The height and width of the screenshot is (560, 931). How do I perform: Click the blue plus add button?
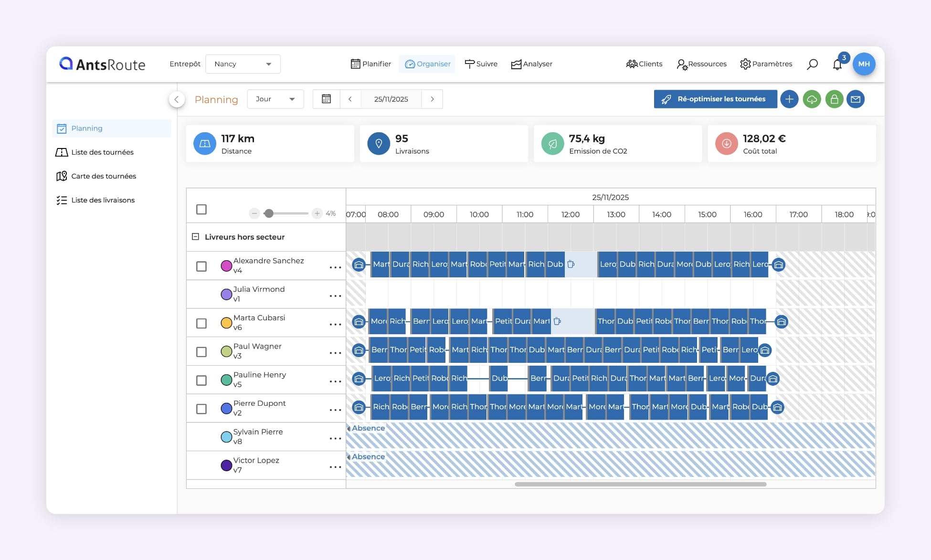coord(789,99)
